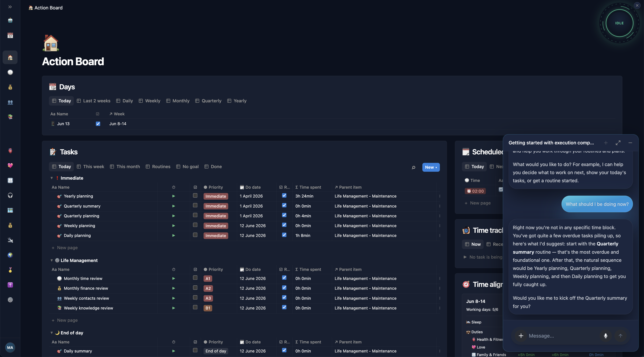The height and width of the screenshot is (357, 644).
Task: Open the books stack sidebar icon
Action: coord(10,117)
